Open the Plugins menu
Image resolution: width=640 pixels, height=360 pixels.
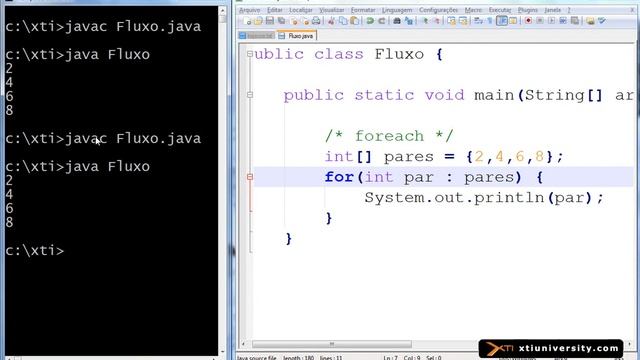click(527, 10)
